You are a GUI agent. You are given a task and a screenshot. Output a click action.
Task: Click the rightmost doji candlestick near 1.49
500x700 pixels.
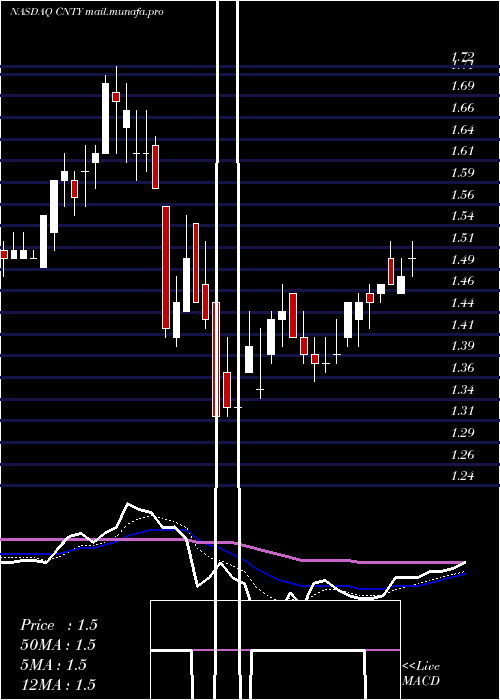pos(412,259)
